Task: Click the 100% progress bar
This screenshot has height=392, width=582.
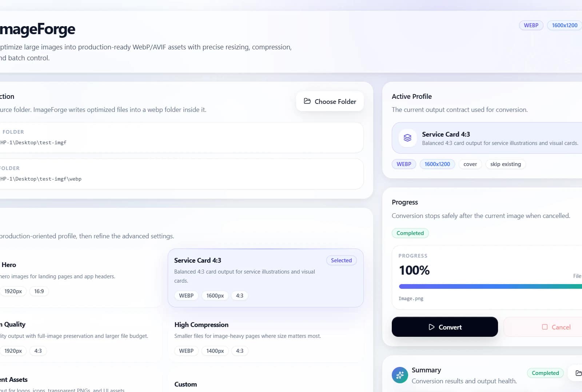Action: (490, 287)
